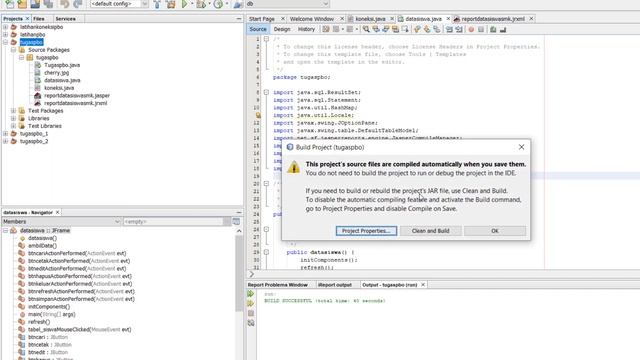Click the red Start Macro Recording icon
This screenshot has height=360, width=640.
click(x=471, y=29)
